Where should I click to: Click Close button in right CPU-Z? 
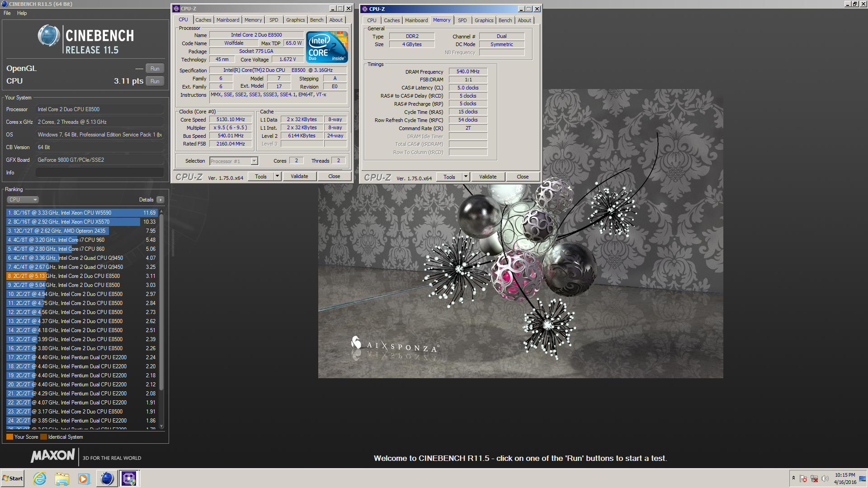(x=523, y=177)
